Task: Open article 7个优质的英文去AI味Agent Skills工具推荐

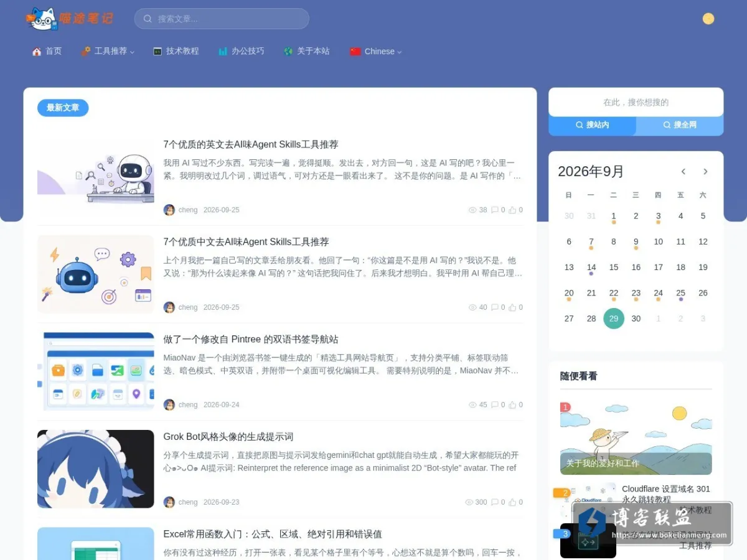Action: (x=251, y=144)
